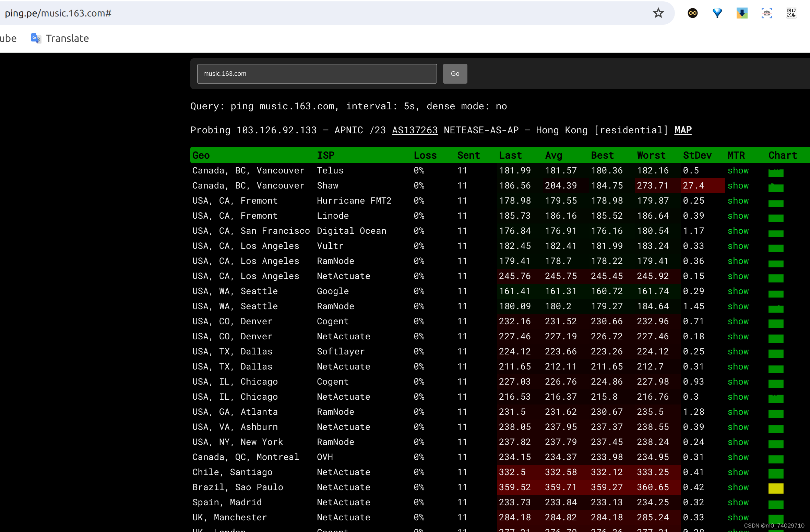Viewport: 810px width, 532px height.
Task: Show MTR for Google in Seattle
Action: 738,291
